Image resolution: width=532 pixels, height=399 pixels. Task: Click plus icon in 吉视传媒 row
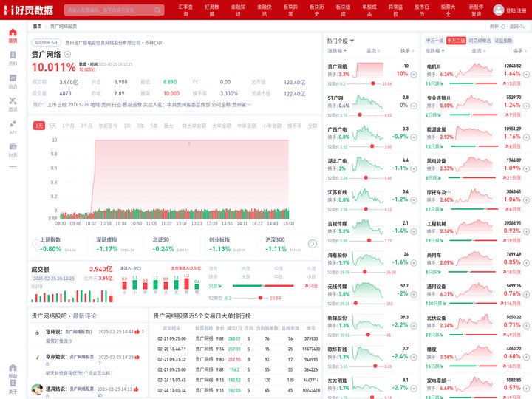(x=414, y=231)
